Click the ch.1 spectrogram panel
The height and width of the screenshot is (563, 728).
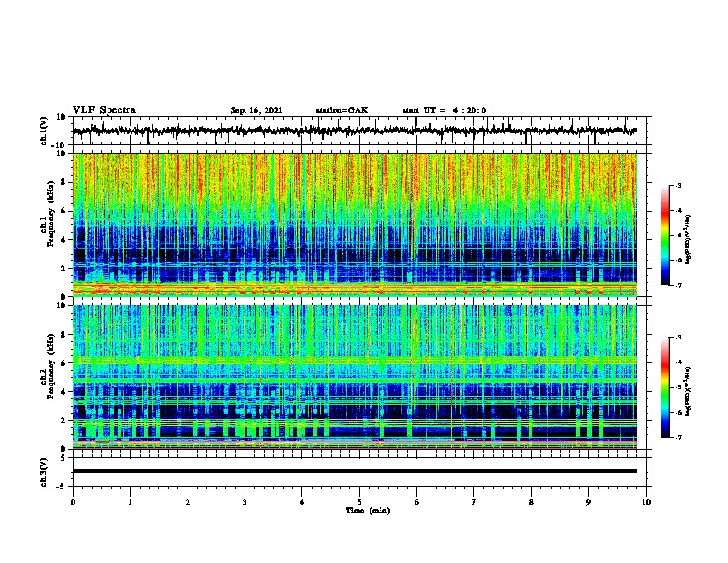coord(355,224)
